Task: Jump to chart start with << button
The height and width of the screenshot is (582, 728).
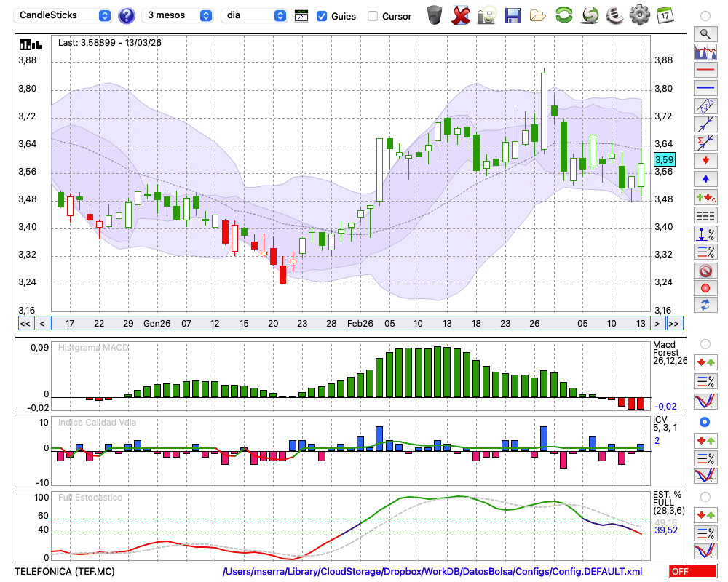Action: 25,324
